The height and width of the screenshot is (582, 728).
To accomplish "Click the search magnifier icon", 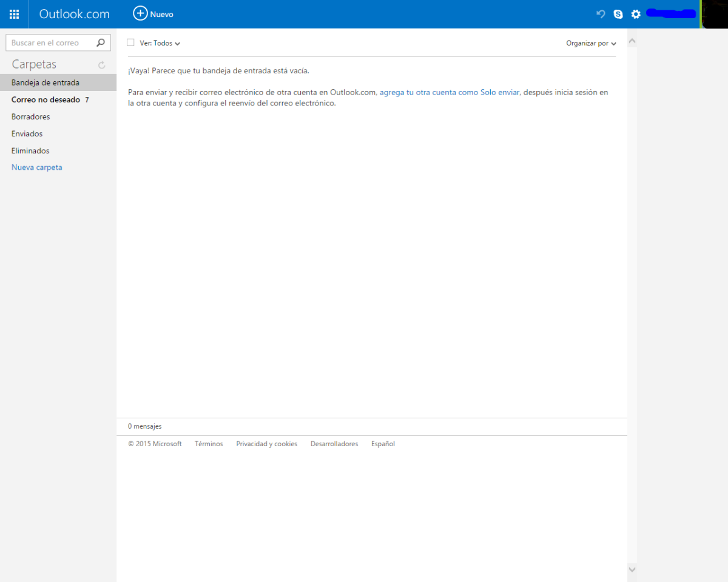I will (x=101, y=42).
